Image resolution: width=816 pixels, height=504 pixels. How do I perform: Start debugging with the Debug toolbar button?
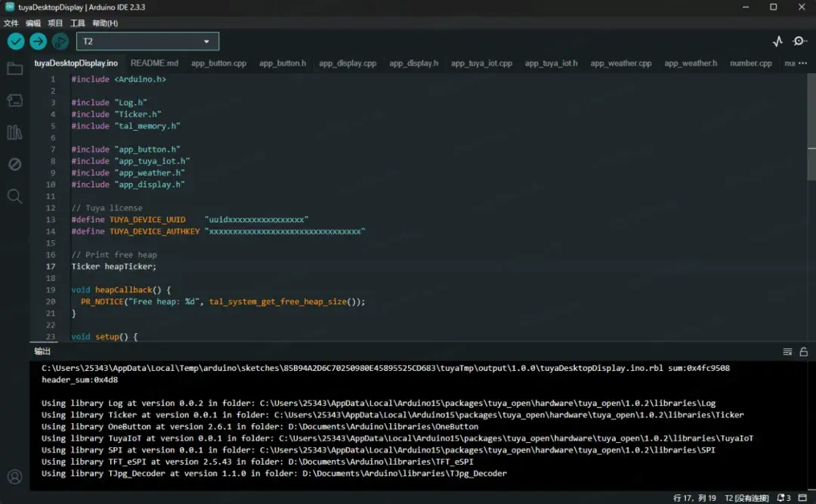click(60, 42)
